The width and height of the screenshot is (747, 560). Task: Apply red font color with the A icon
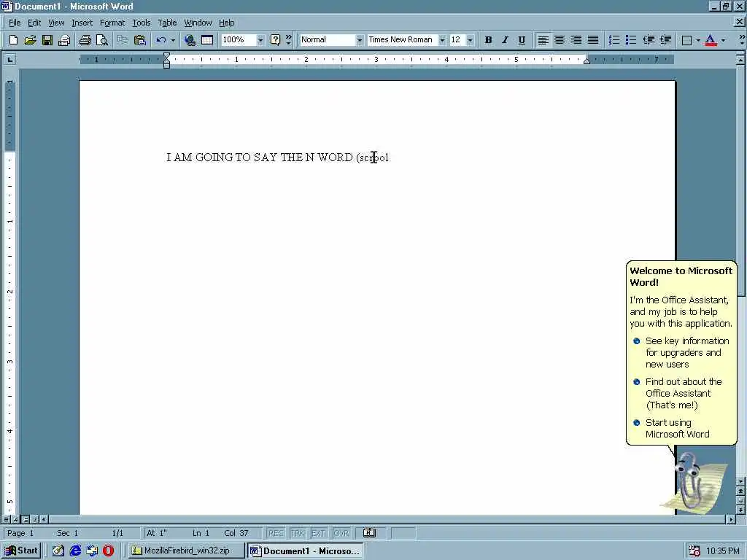(x=711, y=40)
